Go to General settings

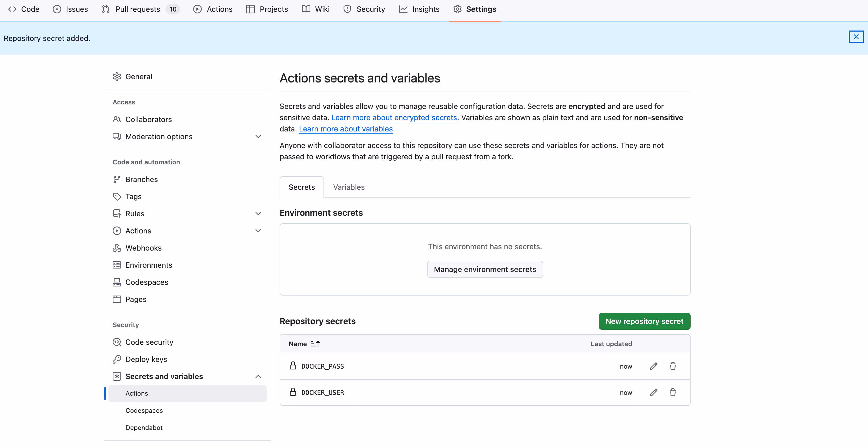[x=187, y=77]
